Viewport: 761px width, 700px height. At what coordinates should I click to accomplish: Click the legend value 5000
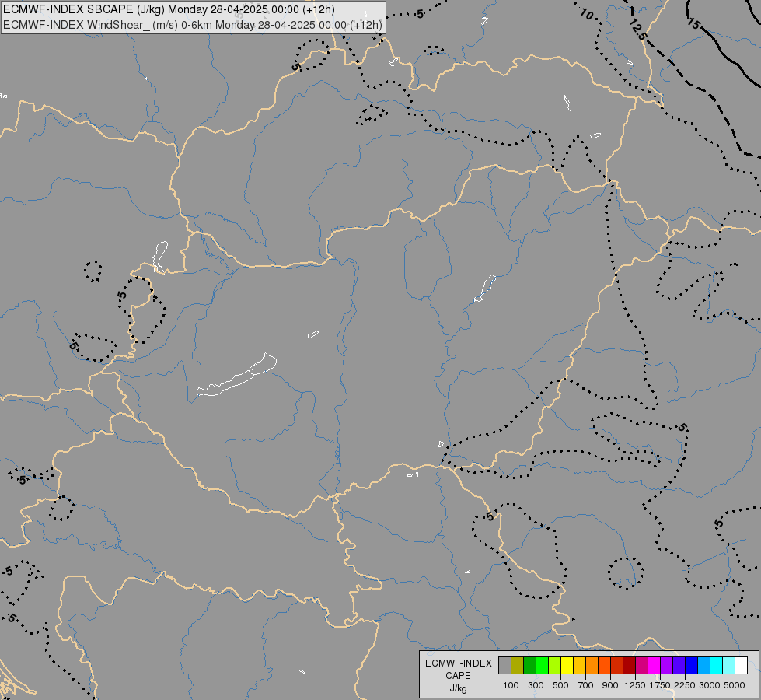point(735,685)
